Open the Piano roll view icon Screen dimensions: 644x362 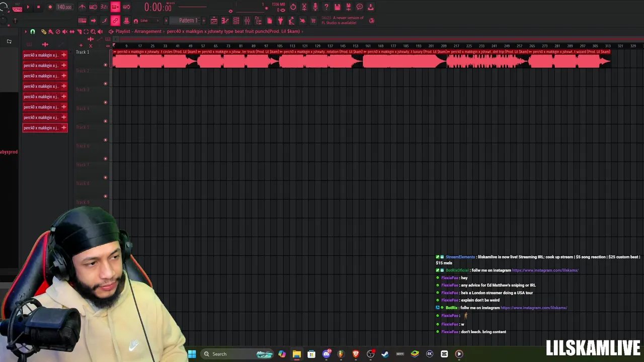225,21
